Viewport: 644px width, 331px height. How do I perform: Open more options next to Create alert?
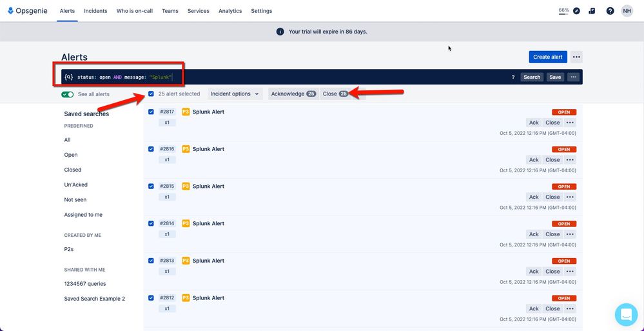coord(576,57)
